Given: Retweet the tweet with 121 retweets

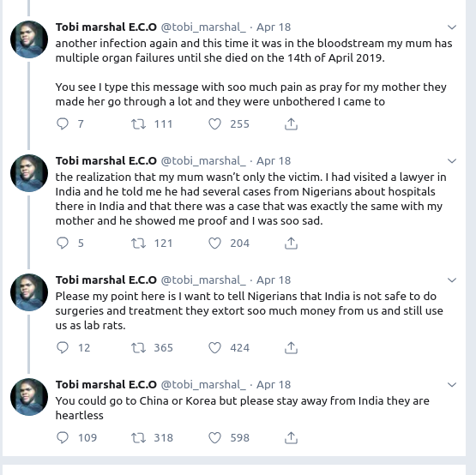Looking at the screenshot, I should click(138, 244).
